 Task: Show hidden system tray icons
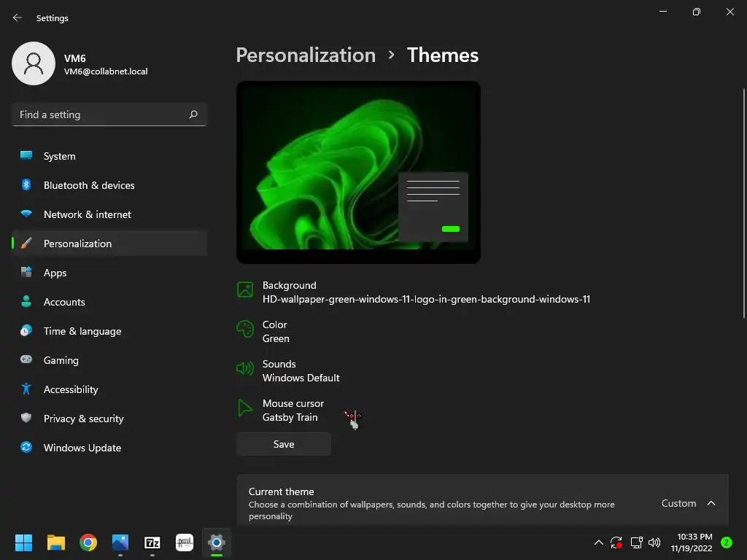(599, 542)
